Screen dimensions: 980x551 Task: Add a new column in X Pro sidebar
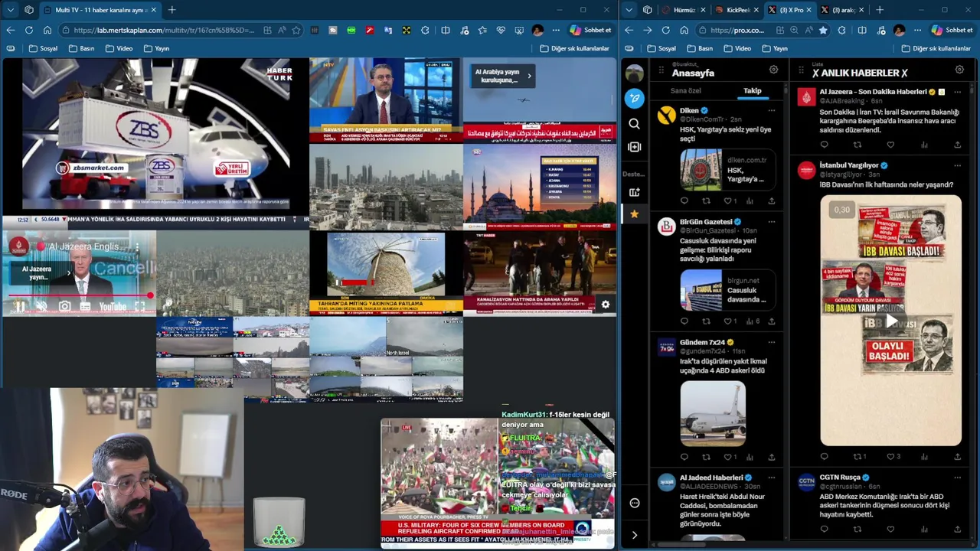pyautogui.click(x=634, y=147)
